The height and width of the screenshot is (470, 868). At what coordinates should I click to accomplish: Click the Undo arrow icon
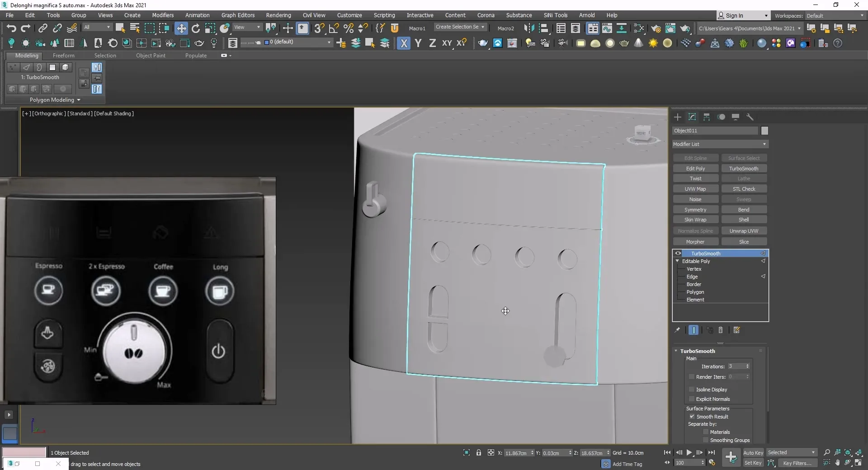pyautogui.click(x=11, y=28)
